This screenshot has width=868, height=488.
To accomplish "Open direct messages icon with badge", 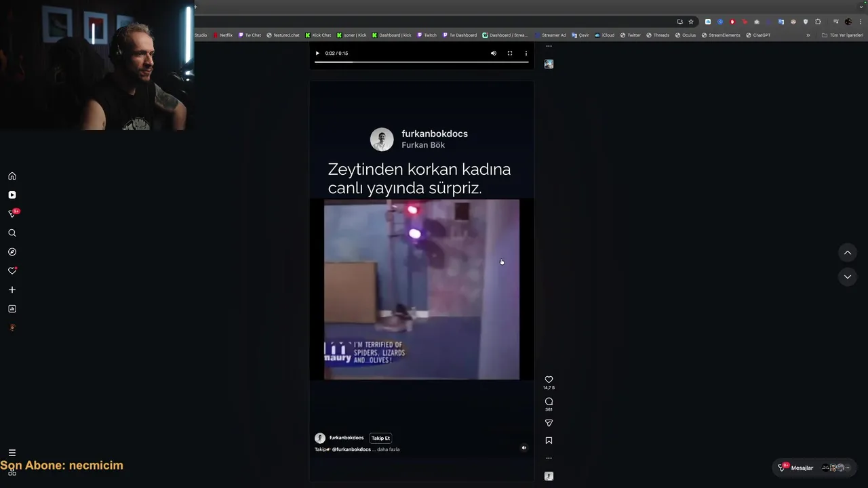I will (x=12, y=213).
